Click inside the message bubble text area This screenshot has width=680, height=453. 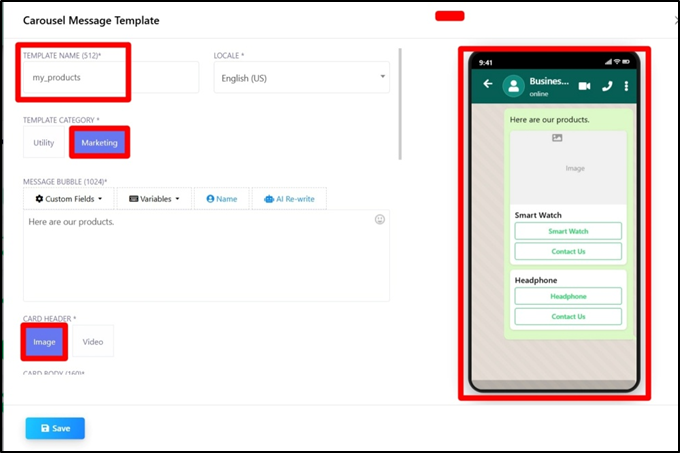[200, 260]
